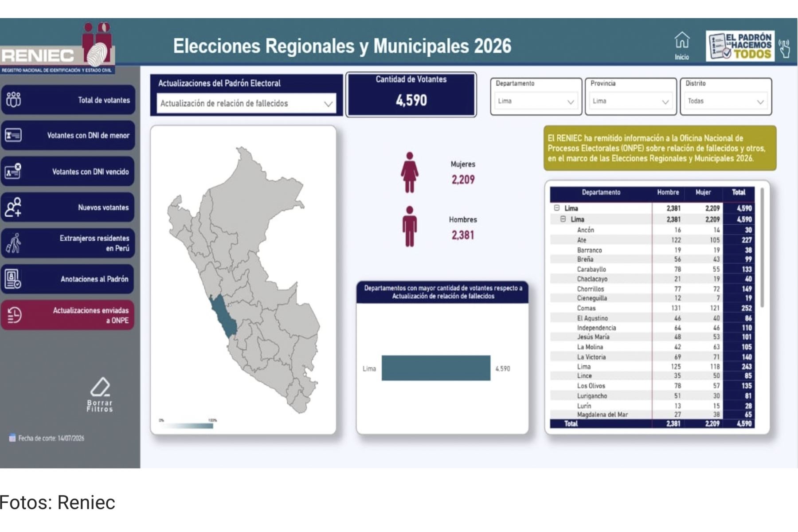
Task: Click the Hombres value 2,381
Action: 463,235
